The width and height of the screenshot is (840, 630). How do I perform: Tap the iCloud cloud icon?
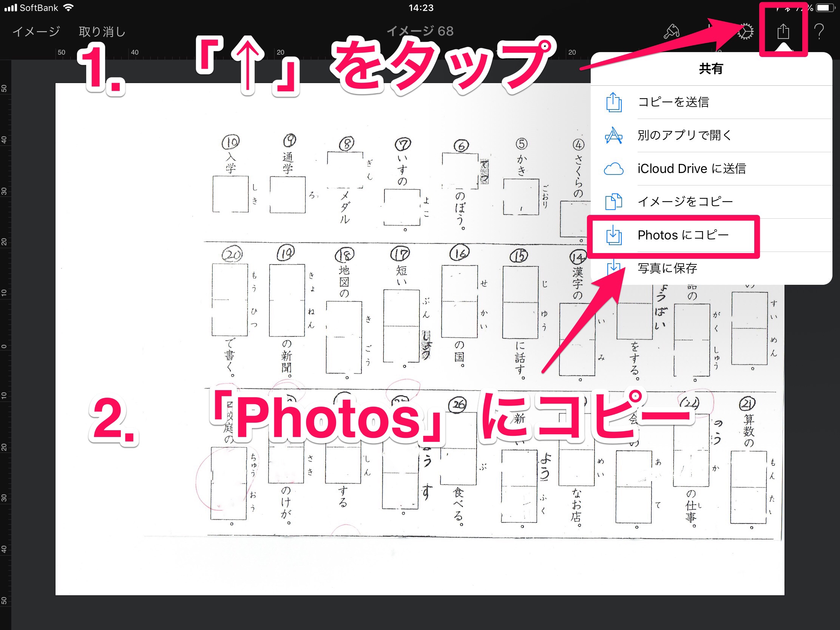[613, 168]
